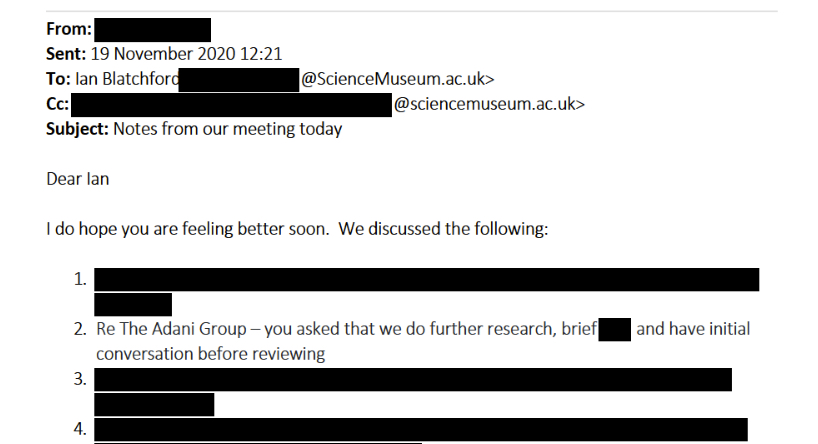This screenshot has width=818, height=444.
Task: Open the @sciencemuseum.ac.uk address in Cc line
Action: click(x=489, y=104)
